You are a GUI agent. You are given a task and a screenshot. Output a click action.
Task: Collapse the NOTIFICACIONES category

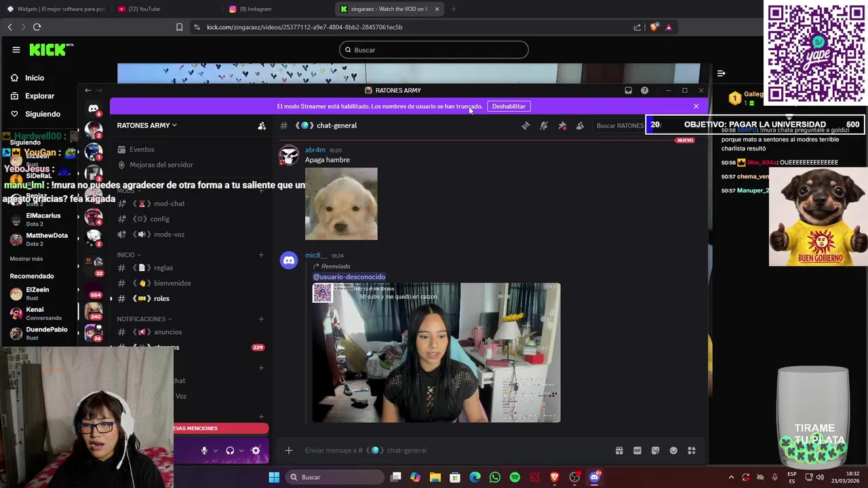point(144,319)
